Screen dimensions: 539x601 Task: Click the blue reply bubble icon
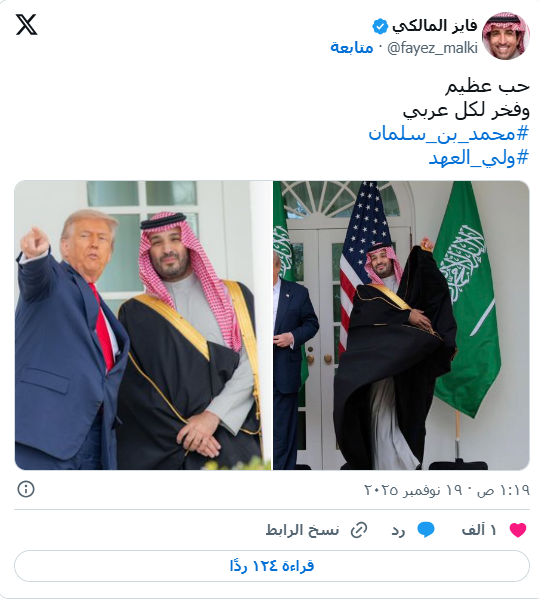coord(426,530)
